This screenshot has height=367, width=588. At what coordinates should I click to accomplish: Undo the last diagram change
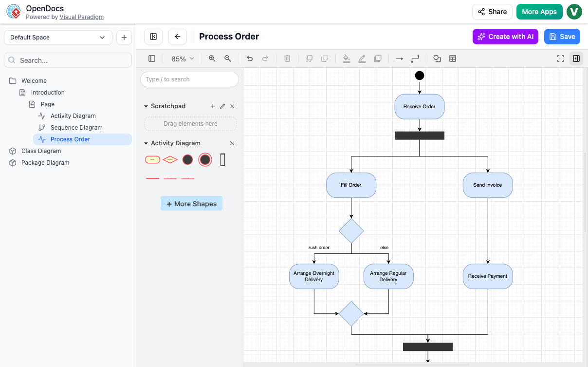click(x=250, y=58)
